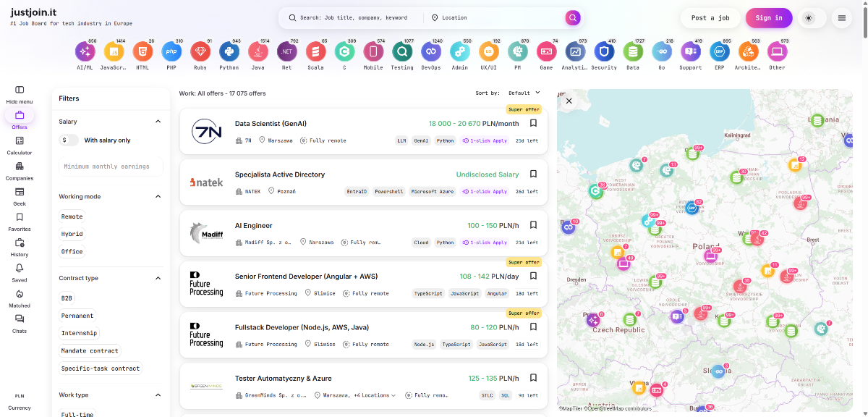Collapse the Contract type filter section
Image resolution: width=868 pixels, height=417 pixels.
158,278
